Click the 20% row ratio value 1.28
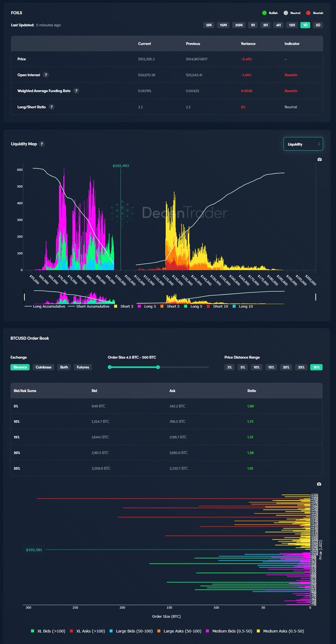The height and width of the screenshot is (644, 336). (x=251, y=453)
